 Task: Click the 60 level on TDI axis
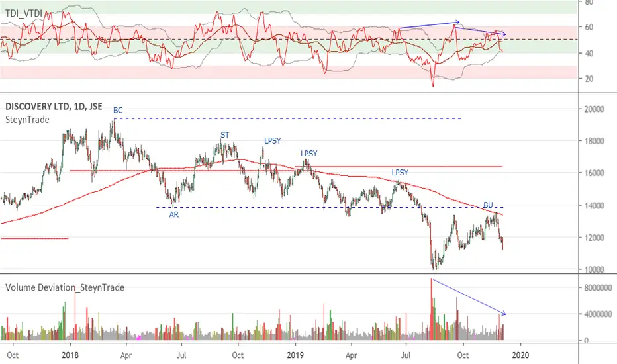pyautogui.click(x=589, y=27)
